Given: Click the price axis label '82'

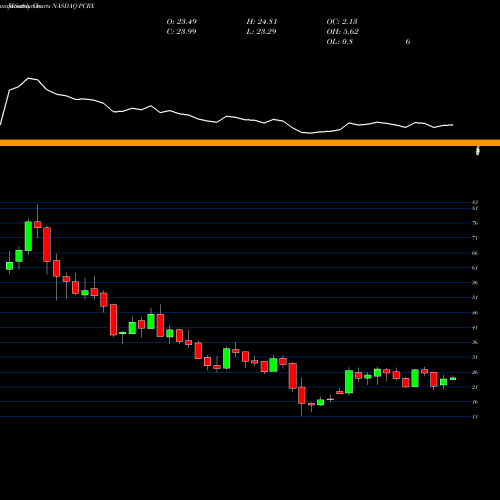Looking at the screenshot, I should [x=475, y=202].
